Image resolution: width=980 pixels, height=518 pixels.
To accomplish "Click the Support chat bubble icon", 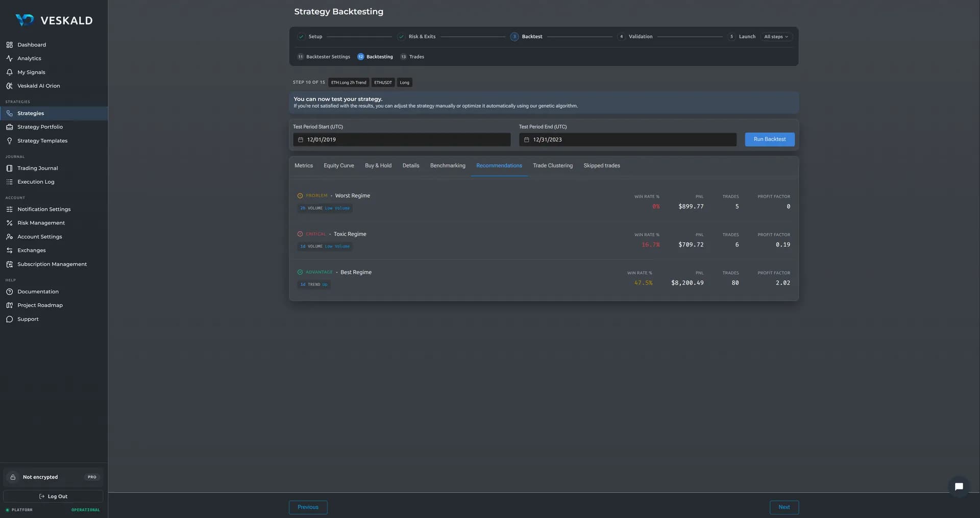I will 9,319.
